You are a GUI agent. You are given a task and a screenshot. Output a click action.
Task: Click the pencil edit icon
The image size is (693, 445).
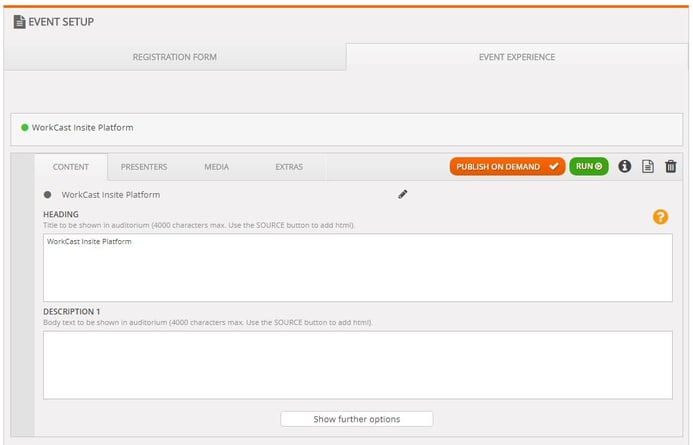coord(403,194)
